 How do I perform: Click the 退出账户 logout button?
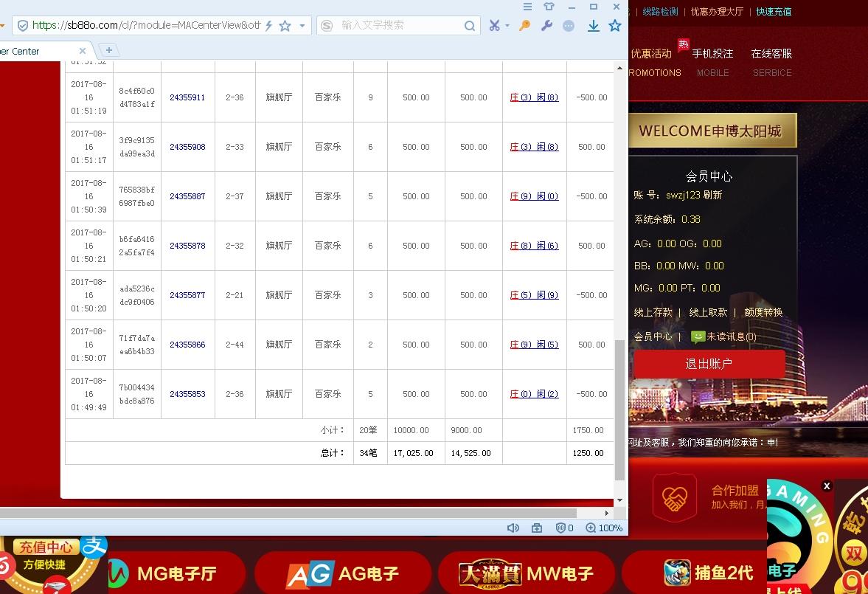click(708, 363)
